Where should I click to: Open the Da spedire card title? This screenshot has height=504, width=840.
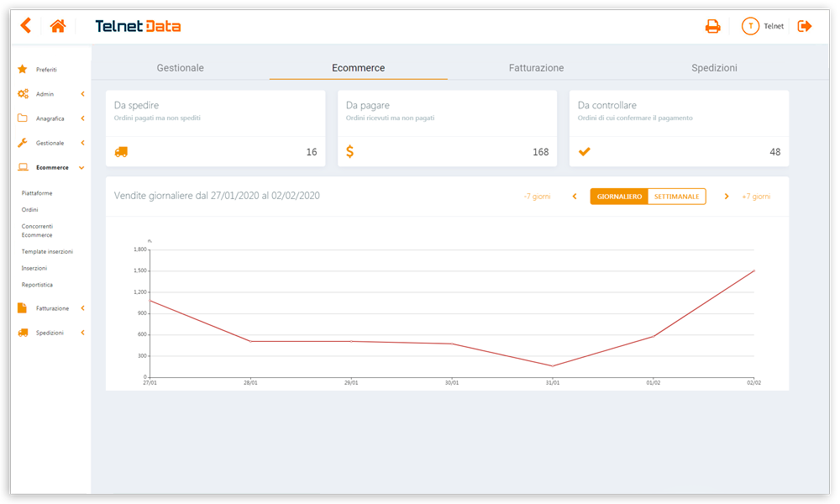tap(136, 106)
